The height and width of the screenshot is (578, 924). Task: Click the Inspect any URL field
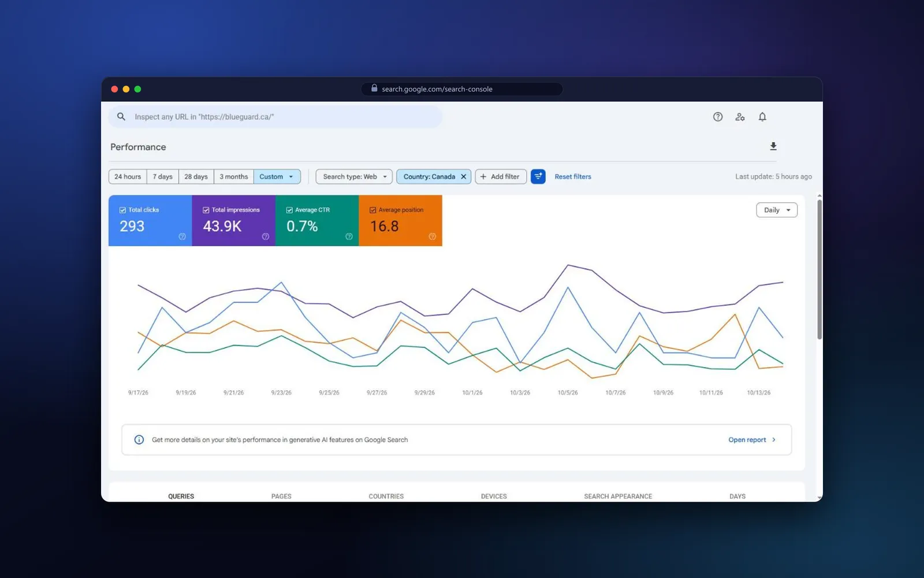pyautogui.click(x=275, y=117)
